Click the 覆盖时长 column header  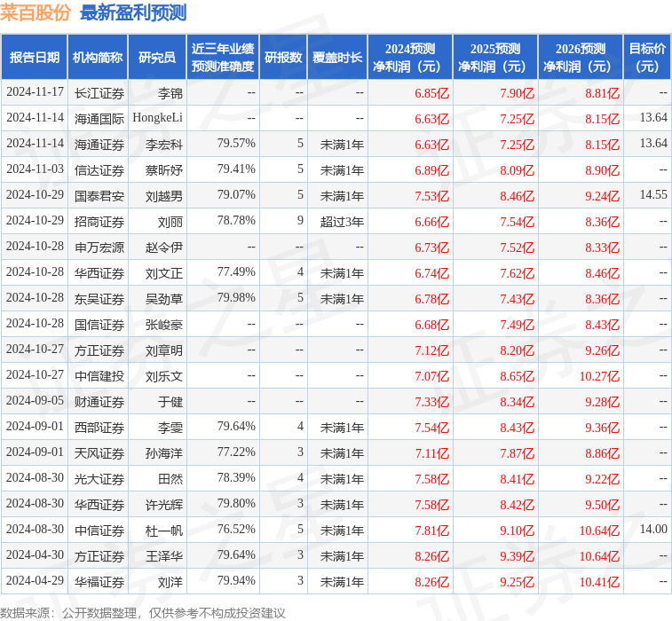click(337, 58)
